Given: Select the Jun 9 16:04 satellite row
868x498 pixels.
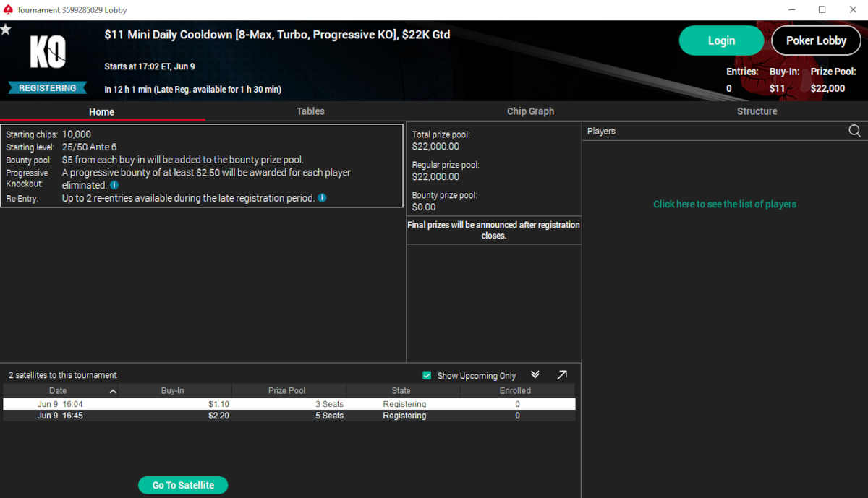Looking at the screenshot, I should coord(289,404).
